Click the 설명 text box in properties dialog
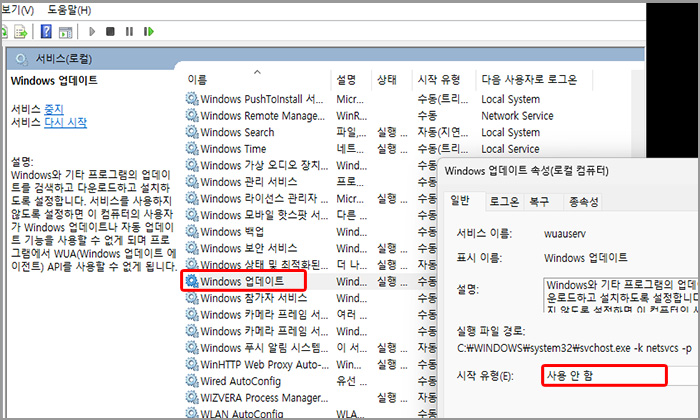 [621, 295]
